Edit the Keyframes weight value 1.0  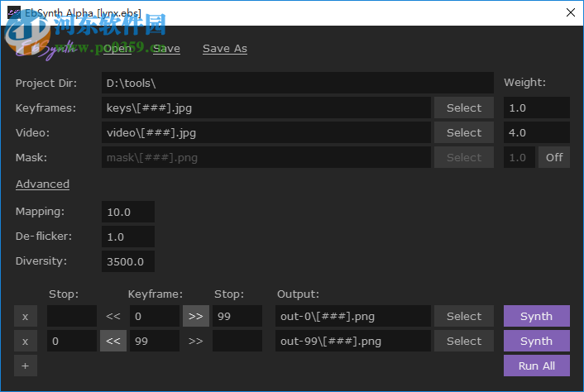(537, 108)
